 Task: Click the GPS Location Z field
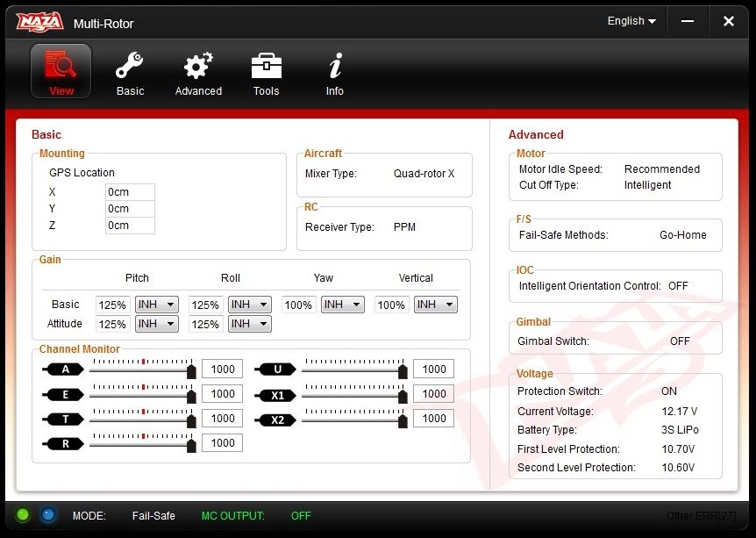click(x=130, y=226)
